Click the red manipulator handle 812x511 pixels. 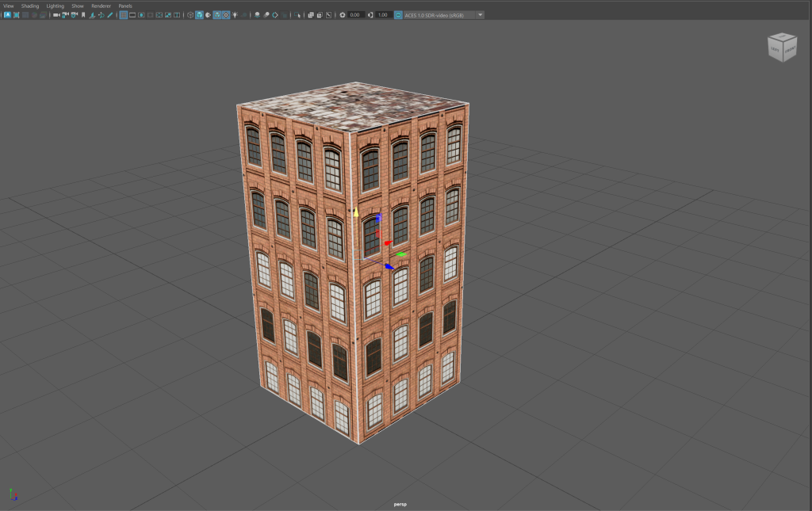point(388,242)
